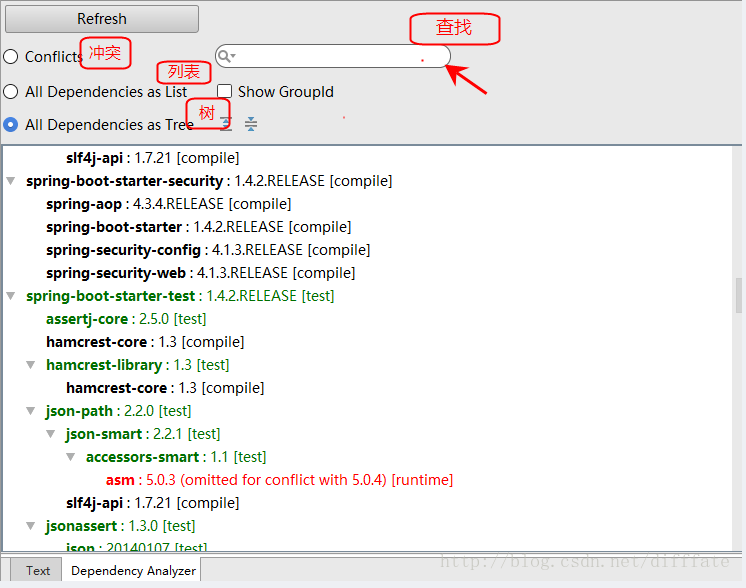Select the Conflicts radio button
746x588 pixels.
[x=11, y=57]
